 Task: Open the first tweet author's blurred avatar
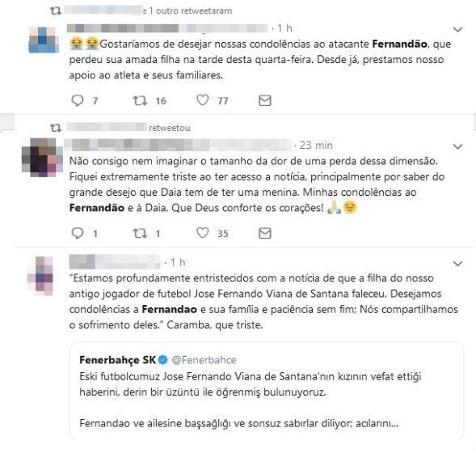coord(43,40)
